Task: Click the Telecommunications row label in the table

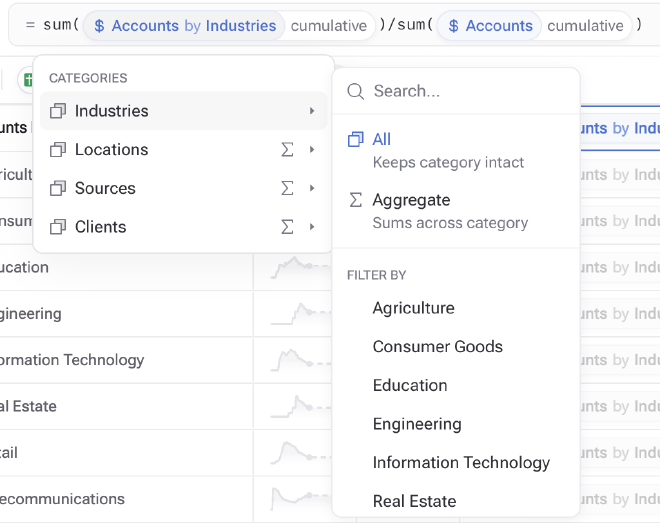Action: click(x=62, y=499)
